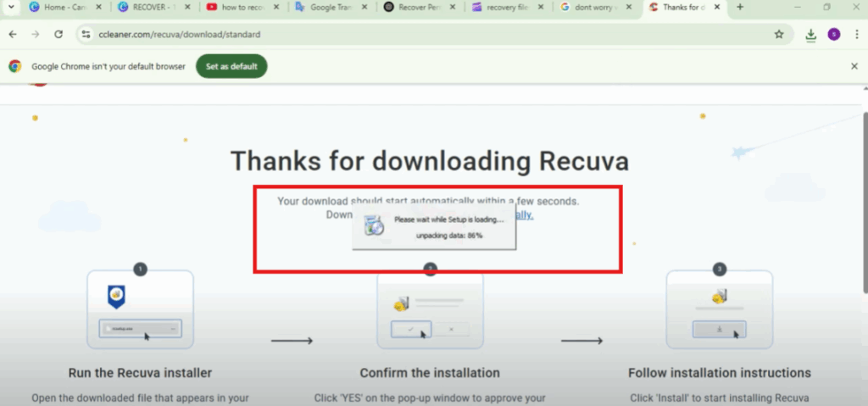Click 'Confirm the installation' heading
Image resolution: width=868 pixels, height=406 pixels.
(x=430, y=373)
